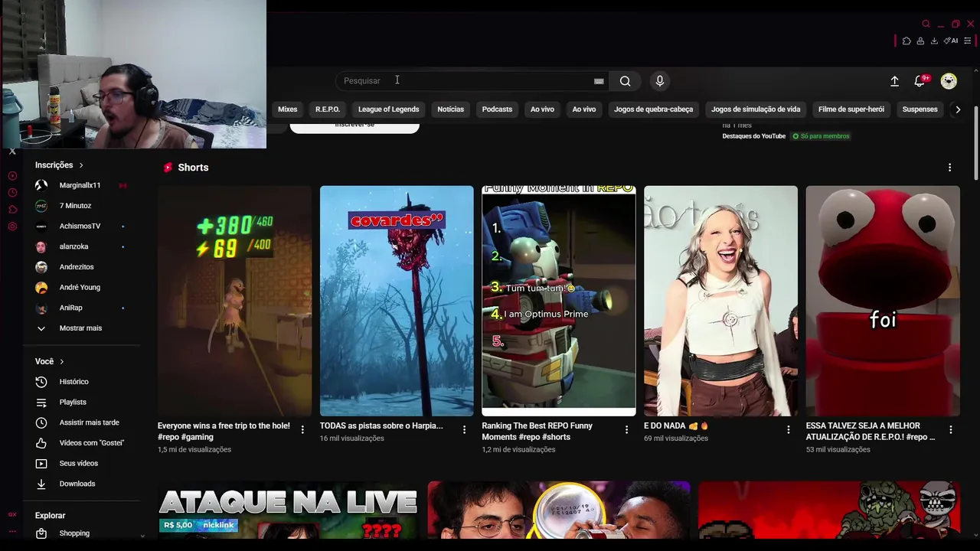Open browser profile icon in toolbar

coord(920,41)
